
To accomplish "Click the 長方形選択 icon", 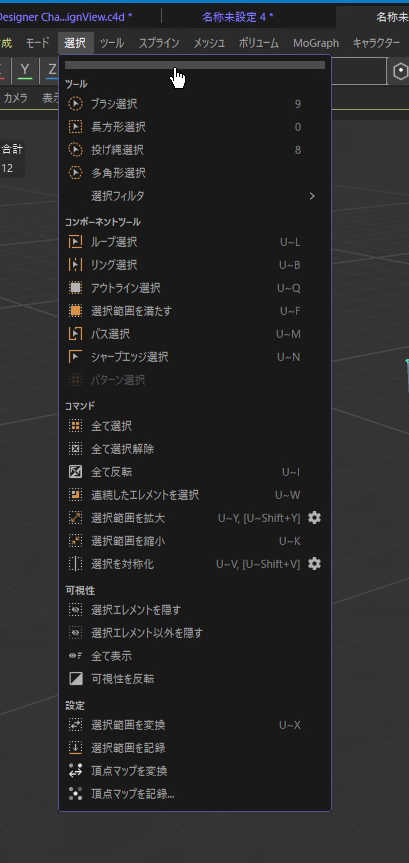I will 75,127.
